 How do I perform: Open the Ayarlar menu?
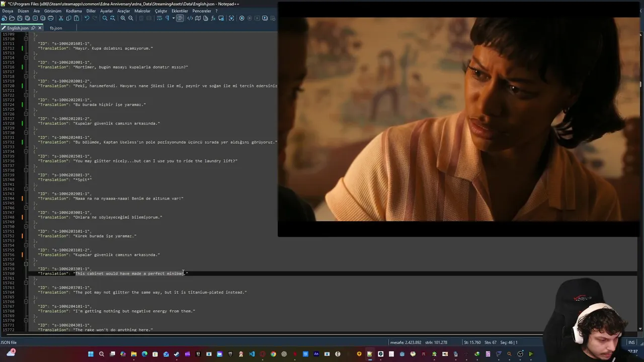(107, 11)
